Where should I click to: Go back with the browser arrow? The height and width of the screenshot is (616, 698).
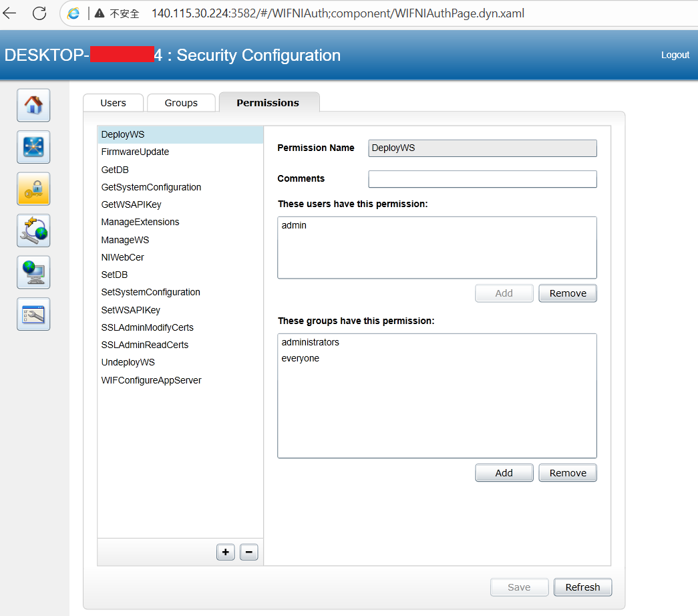[9, 13]
